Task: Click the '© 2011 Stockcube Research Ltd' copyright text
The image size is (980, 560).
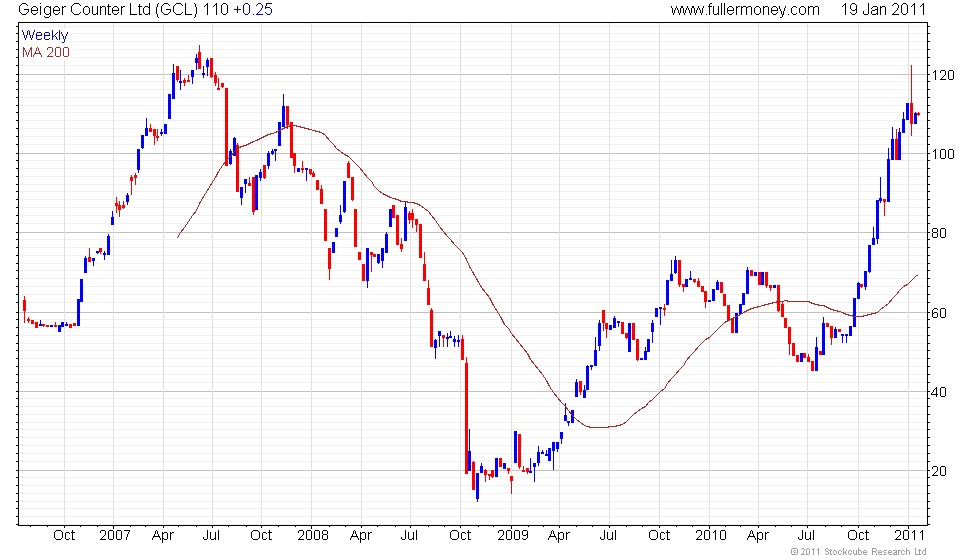Action: coord(858,551)
